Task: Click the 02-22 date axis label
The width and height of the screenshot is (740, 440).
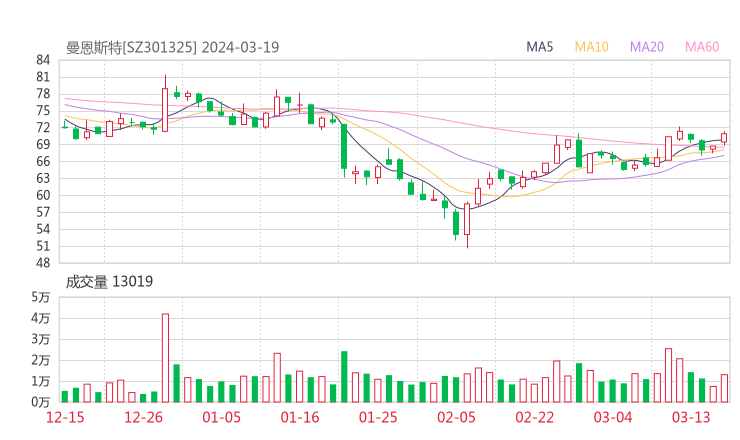Action: pos(534,417)
